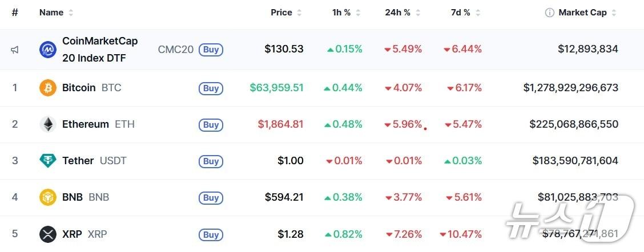Click the BNB yellow logo icon
Screen dimensions: 644x252
48,197
